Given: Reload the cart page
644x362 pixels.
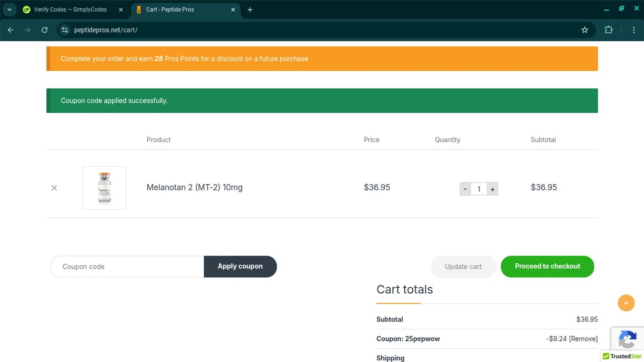Looking at the screenshot, I should (44, 30).
